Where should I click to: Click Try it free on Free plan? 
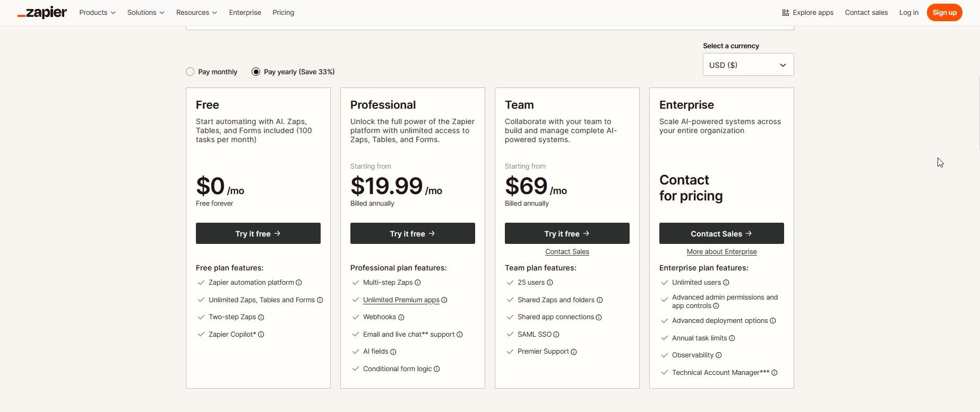pyautogui.click(x=258, y=233)
